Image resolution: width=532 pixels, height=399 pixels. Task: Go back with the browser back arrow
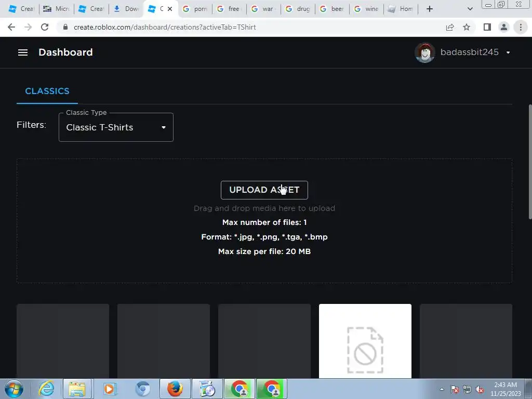pyautogui.click(x=11, y=27)
